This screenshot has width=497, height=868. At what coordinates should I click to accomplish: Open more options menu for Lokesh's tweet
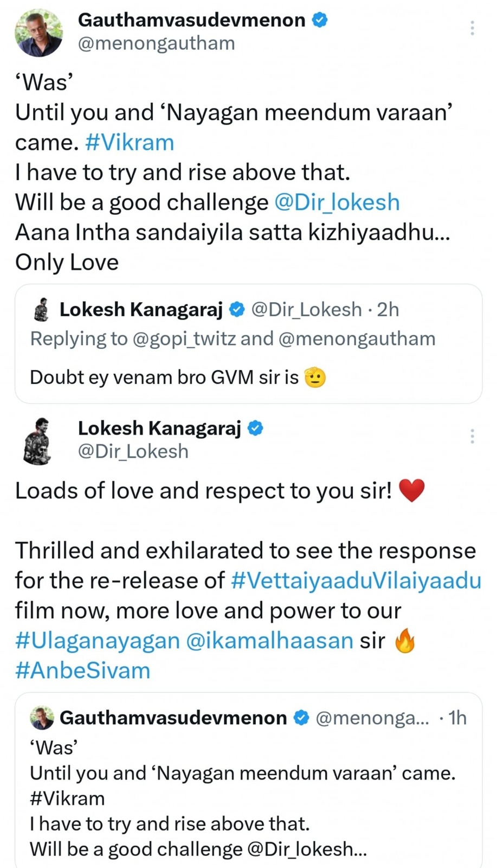pos(472,436)
